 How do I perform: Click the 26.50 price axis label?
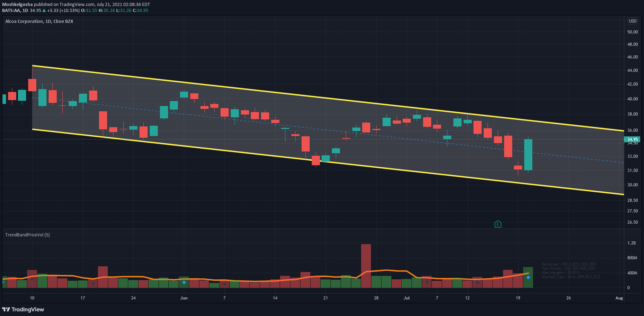[632, 222]
